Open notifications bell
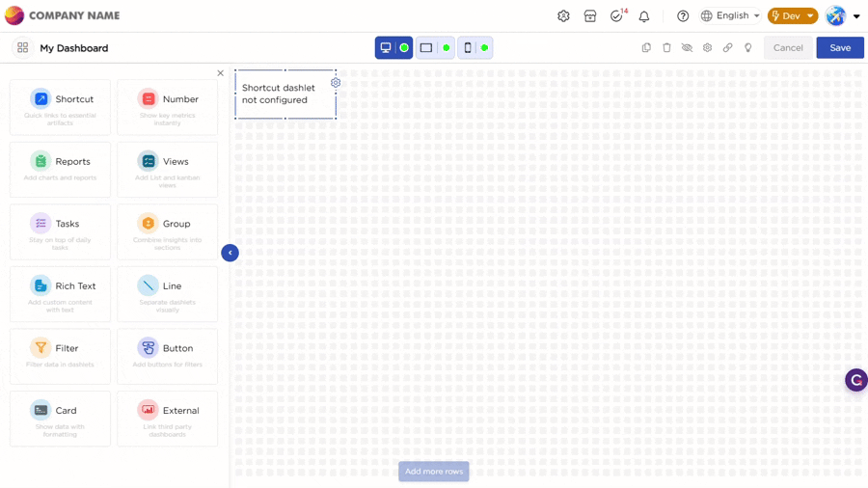The image size is (868, 488). pos(644,16)
